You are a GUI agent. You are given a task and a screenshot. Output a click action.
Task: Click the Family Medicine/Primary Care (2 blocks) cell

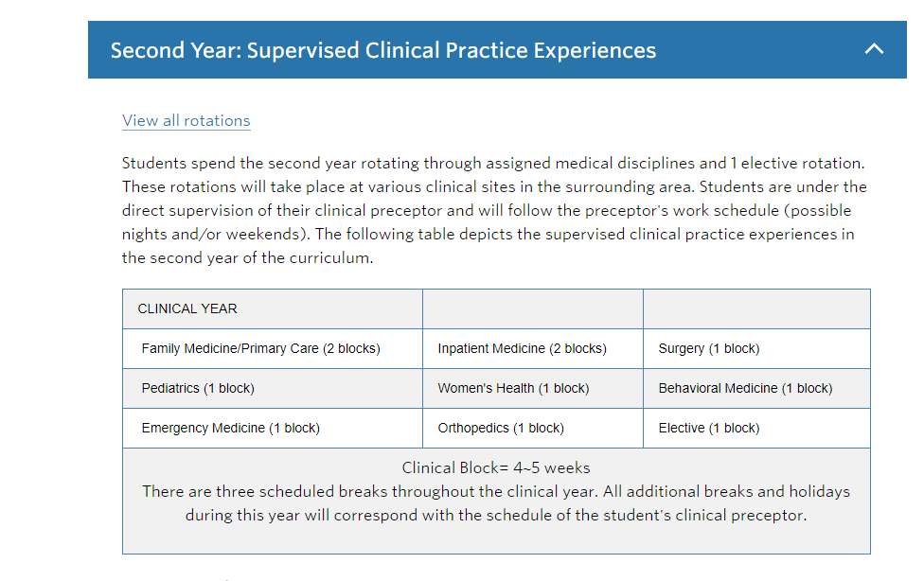[260, 348]
